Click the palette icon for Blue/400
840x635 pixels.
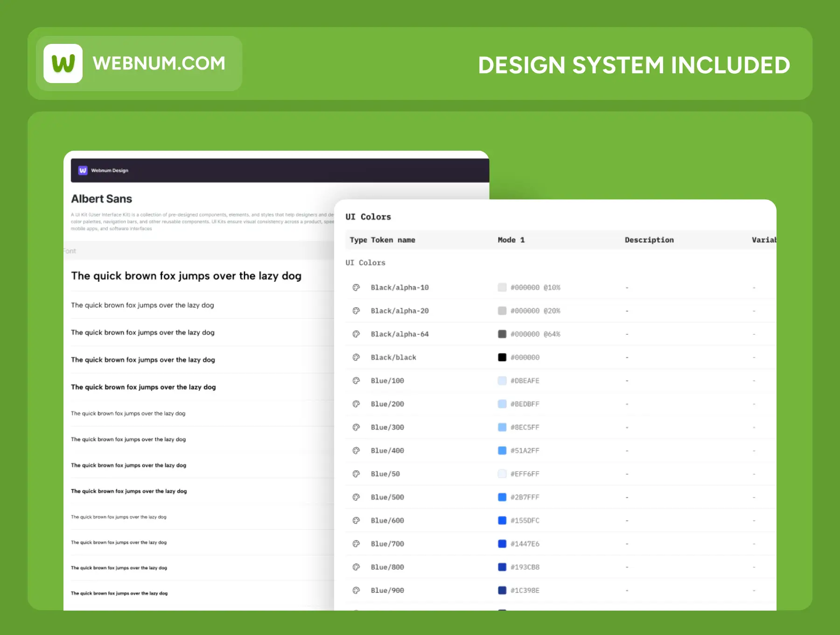click(x=356, y=451)
